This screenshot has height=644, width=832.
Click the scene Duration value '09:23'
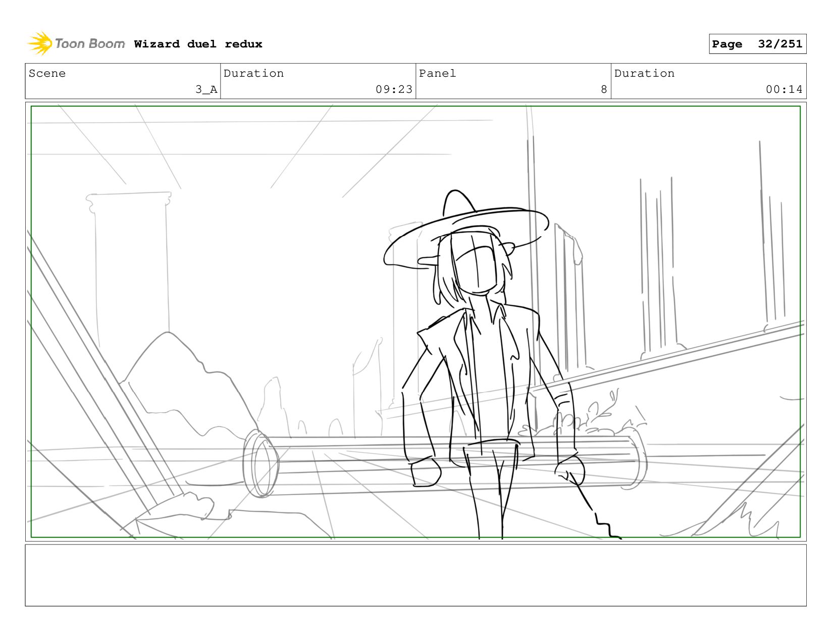[x=394, y=89]
